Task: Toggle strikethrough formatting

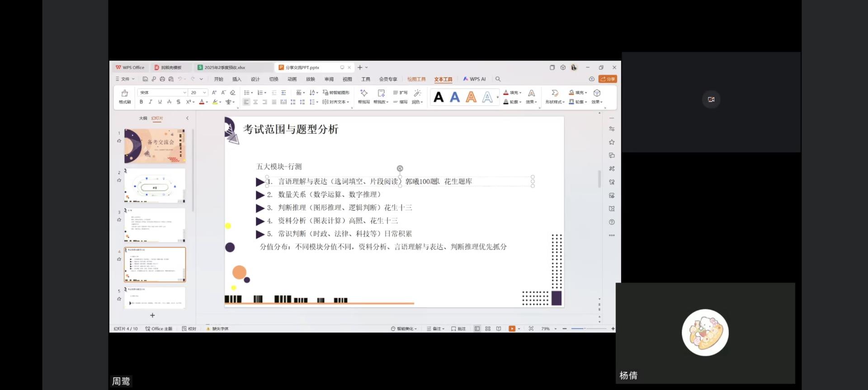Action: coord(169,102)
